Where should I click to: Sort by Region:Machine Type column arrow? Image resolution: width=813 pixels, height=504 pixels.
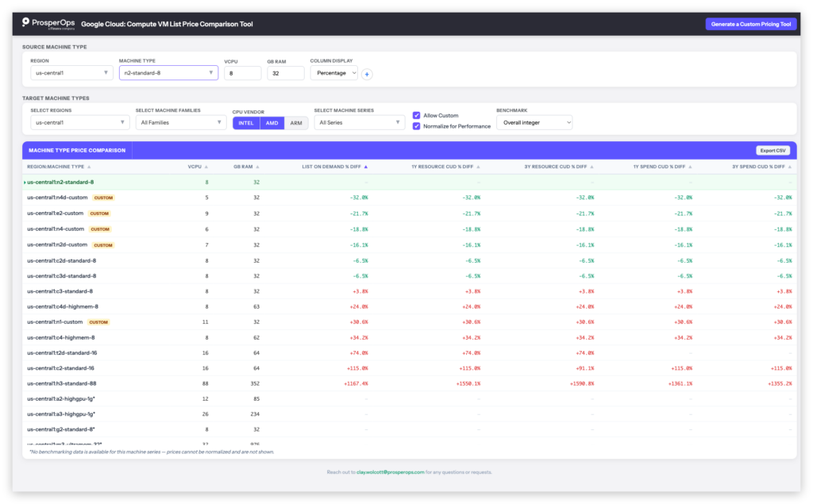pyautogui.click(x=89, y=167)
